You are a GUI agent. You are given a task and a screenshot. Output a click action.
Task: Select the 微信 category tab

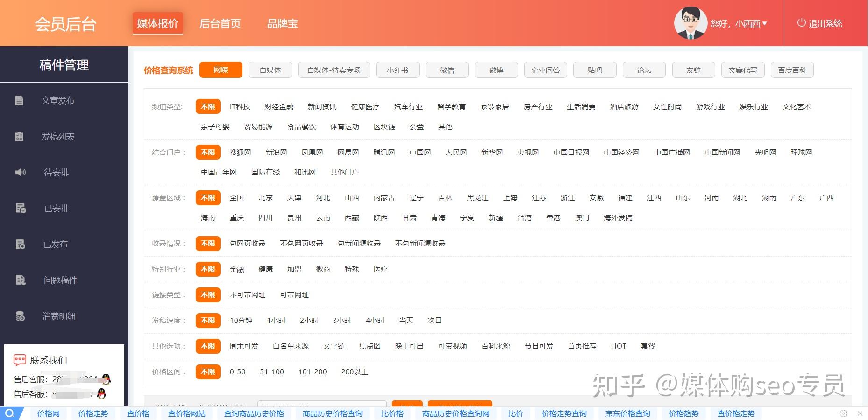[x=447, y=70]
